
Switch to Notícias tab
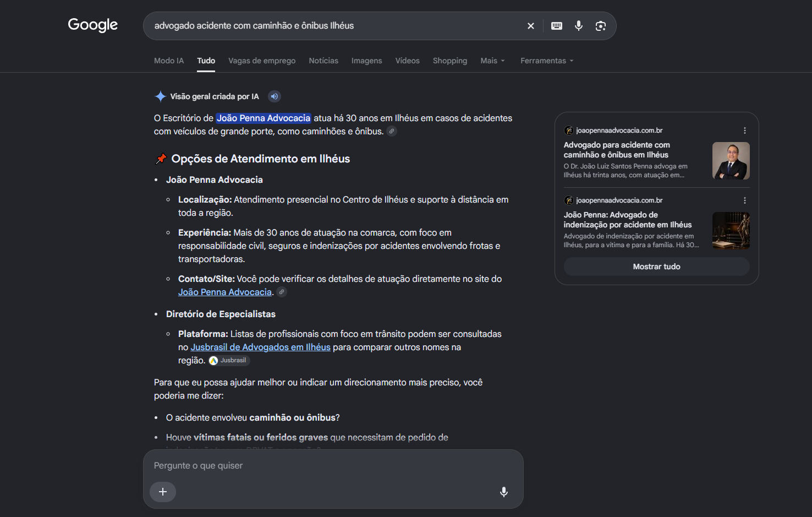coord(323,61)
